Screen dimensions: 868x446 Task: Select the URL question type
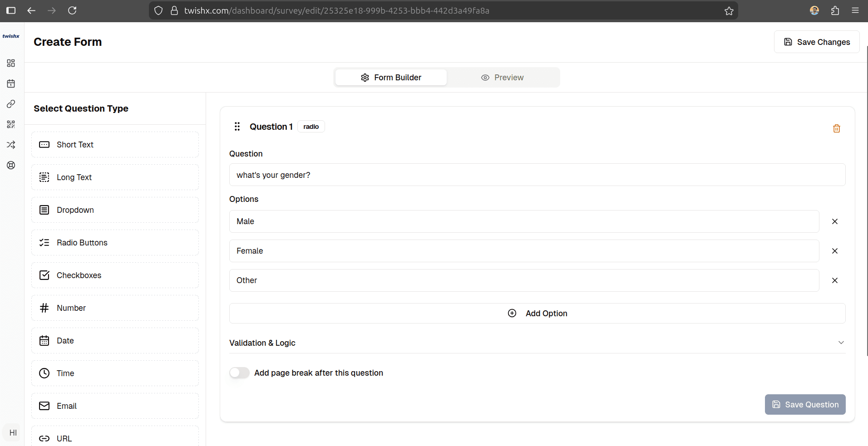(x=115, y=436)
